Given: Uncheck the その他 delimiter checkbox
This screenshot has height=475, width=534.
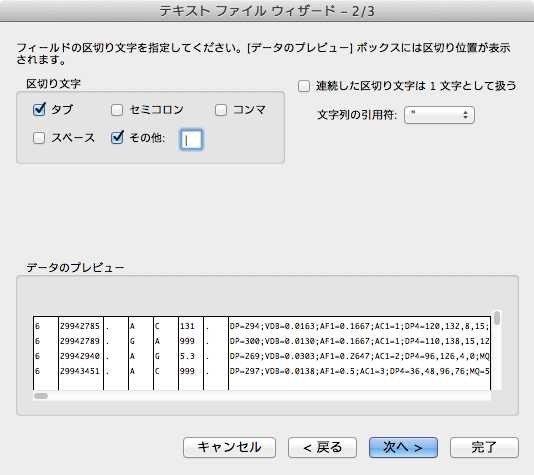Looking at the screenshot, I should 117,138.
